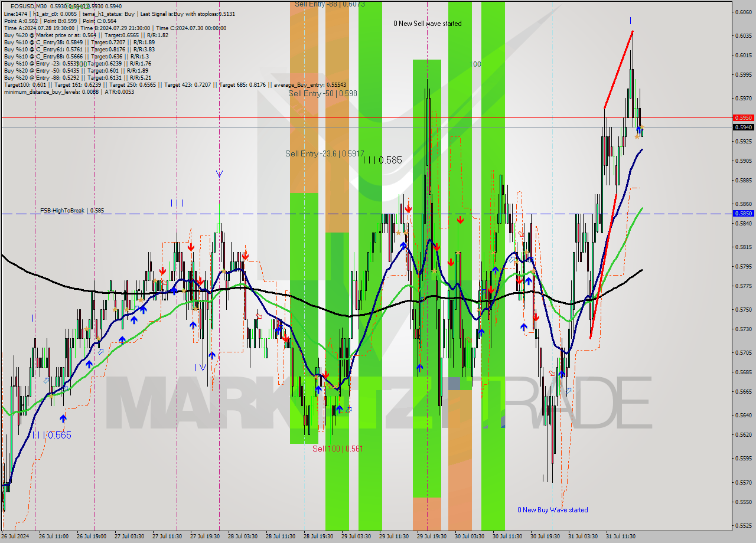This screenshot has width=756, height=543.
Task: Click the '31 Jul 03:30' time axis label
Action: [583, 537]
